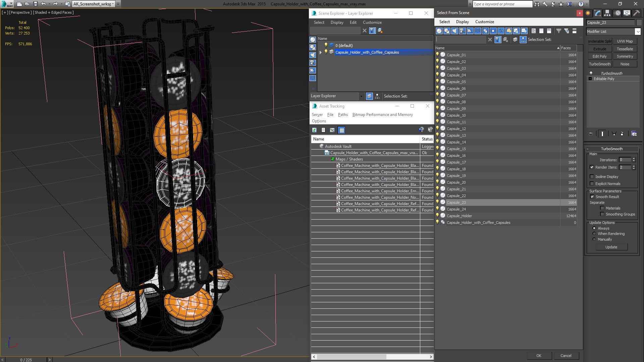Open the Utilities hammer tab
Screen dimensions: 644x362
(x=636, y=13)
